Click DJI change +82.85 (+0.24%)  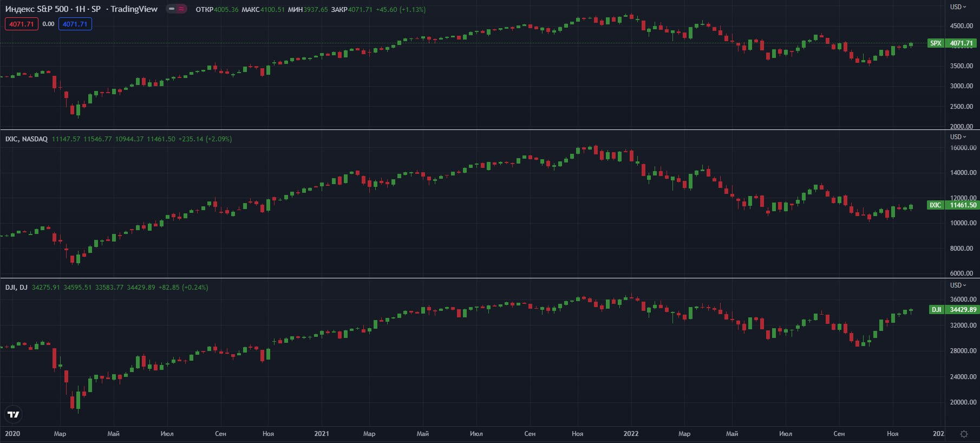tap(183, 288)
